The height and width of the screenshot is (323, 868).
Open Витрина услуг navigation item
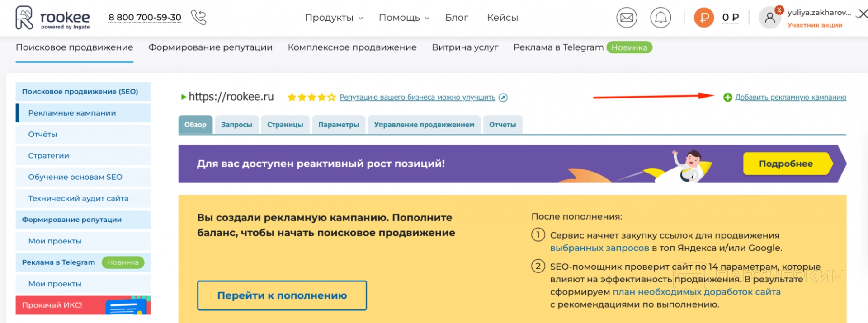465,47
